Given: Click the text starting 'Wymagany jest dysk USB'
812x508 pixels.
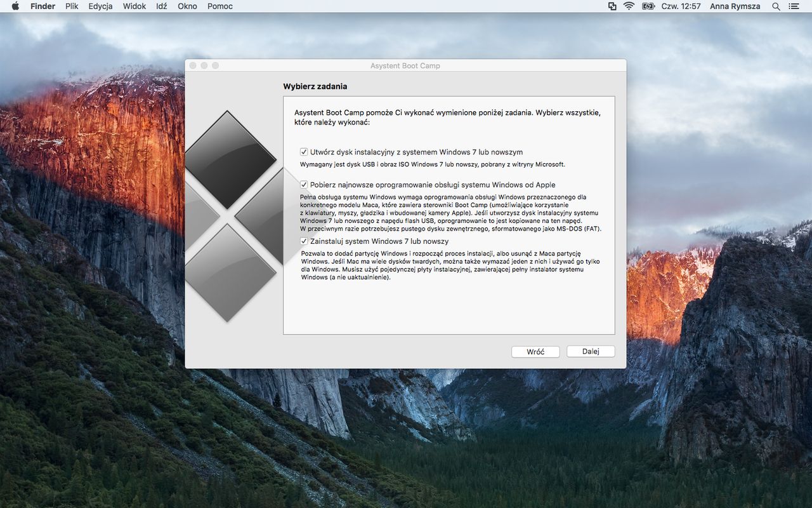Looking at the screenshot, I should (x=433, y=164).
